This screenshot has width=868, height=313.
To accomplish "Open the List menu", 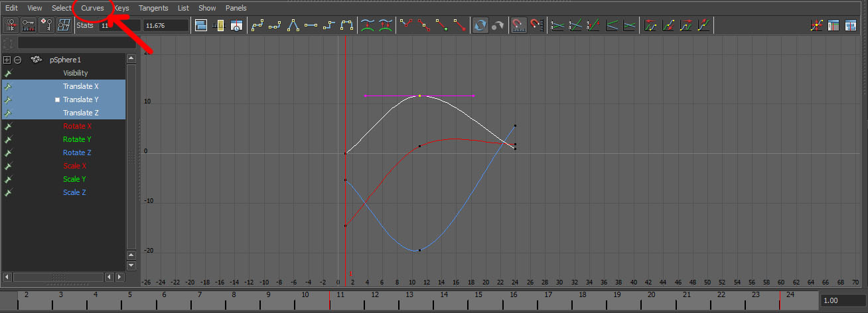I will pos(184,8).
